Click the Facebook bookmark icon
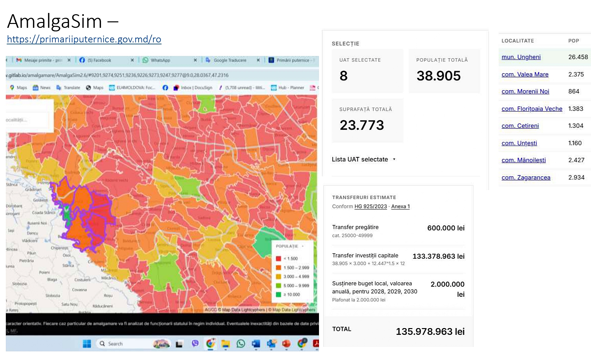 [165, 88]
